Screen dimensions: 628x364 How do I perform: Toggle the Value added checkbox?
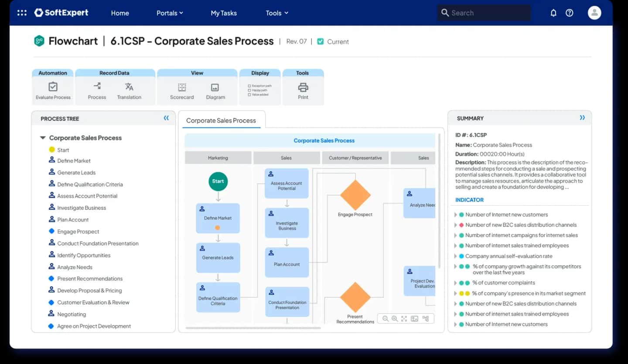(249, 95)
